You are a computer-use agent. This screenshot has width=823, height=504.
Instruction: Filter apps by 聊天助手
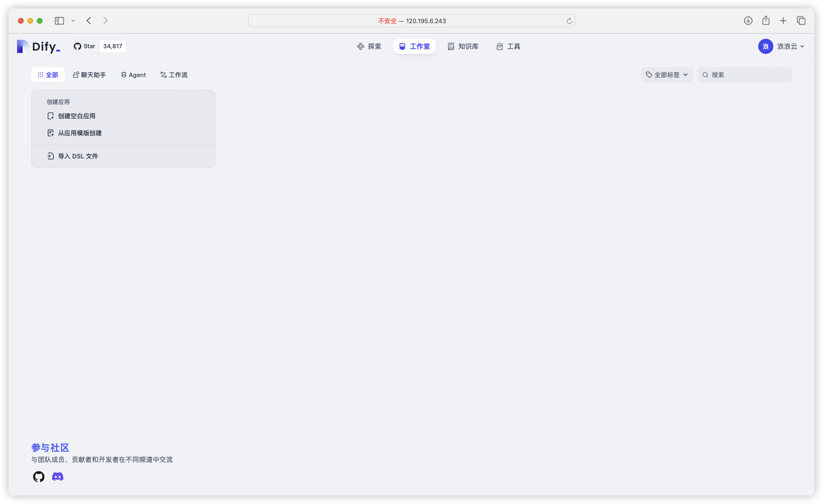[89, 75]
